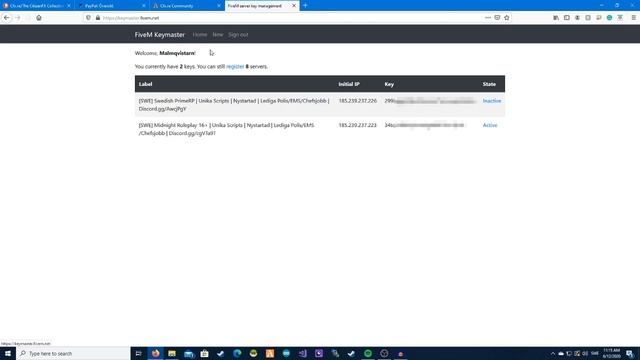The image size is (640, 360).
Task: Click the FiveM Keymaster brand title
Action: point(160,35)
